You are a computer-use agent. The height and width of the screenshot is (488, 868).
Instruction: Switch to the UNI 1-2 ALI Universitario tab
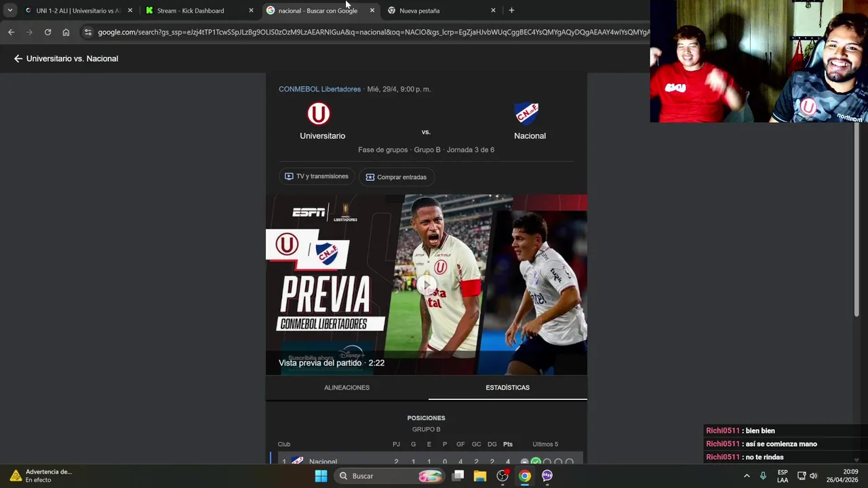78,10
